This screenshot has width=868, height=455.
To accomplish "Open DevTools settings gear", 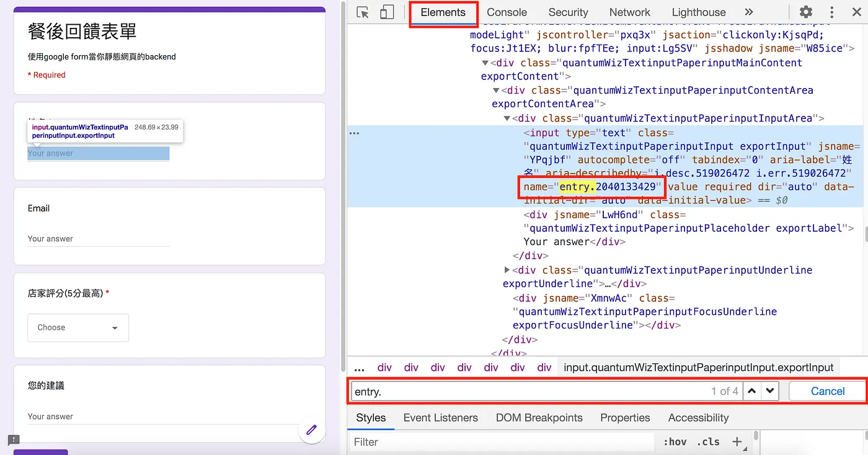I will (806, 12).
